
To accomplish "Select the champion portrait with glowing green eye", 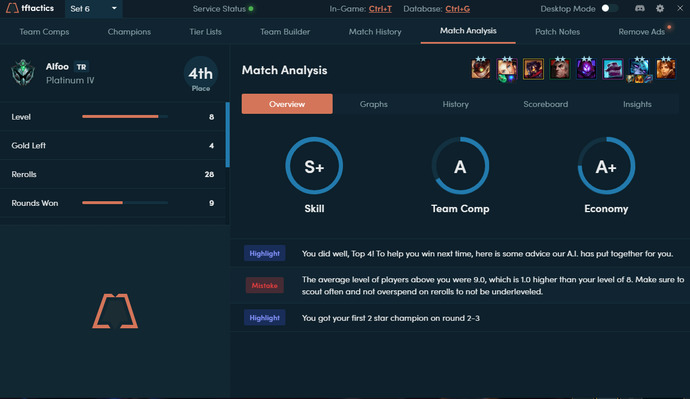I will point(481,69).
